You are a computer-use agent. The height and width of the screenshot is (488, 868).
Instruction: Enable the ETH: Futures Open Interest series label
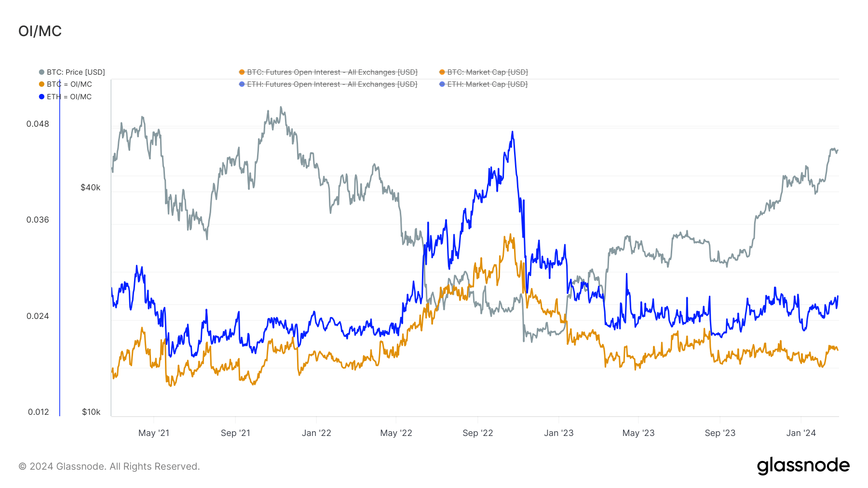[x=332, y=84]
